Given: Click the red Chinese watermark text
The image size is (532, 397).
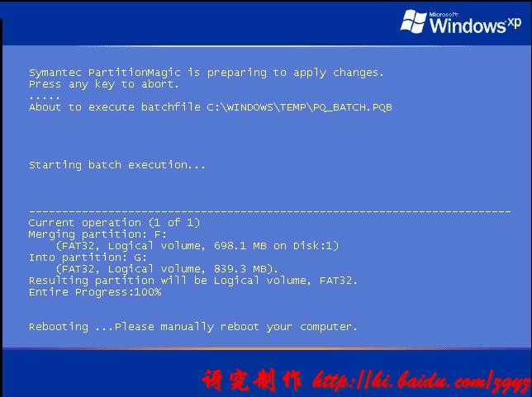Looking at the screenshot, I should tap(252, 380).
